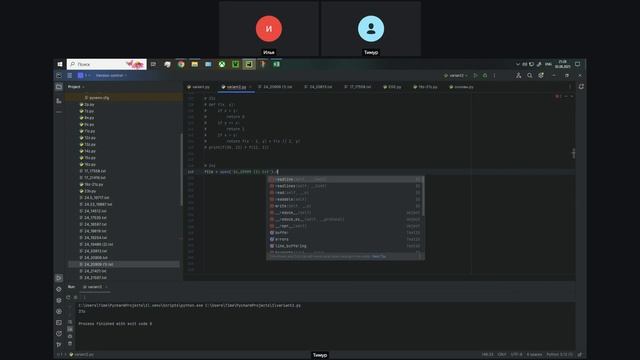Screen dimensions: 640x360
Task: Open the Structure tool window icon
Action: pos(59,100)
